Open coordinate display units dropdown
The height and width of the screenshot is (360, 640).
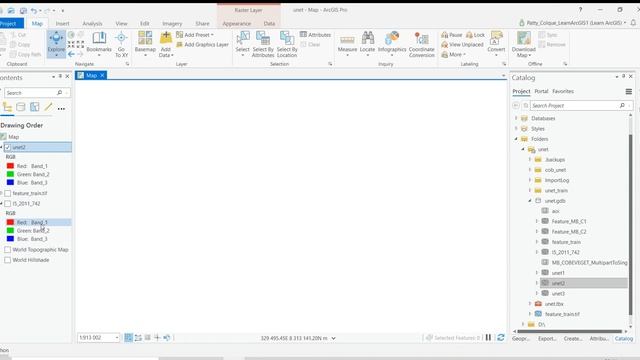(333, 338)
